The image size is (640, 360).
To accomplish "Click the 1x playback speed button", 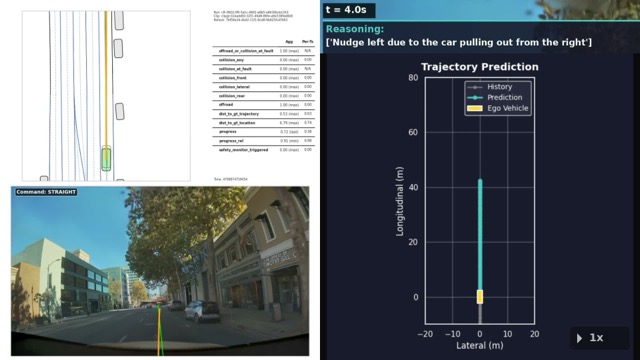I will point(600,338).
